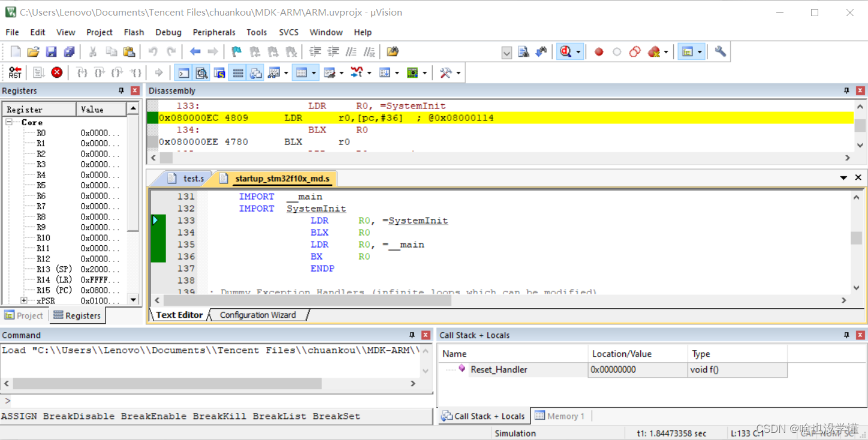Toggle Start/Stop Debug Session
This screenshot has height=440, width=868.
click(565, 52)
